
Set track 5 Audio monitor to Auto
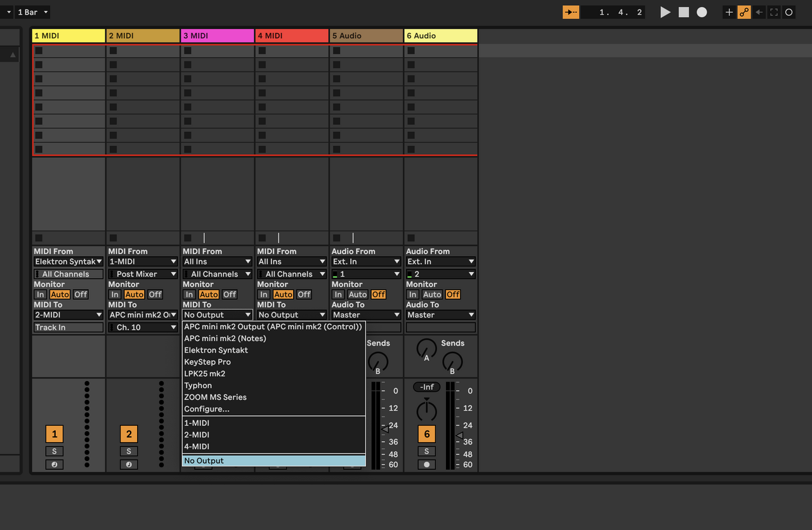(358, 294)
